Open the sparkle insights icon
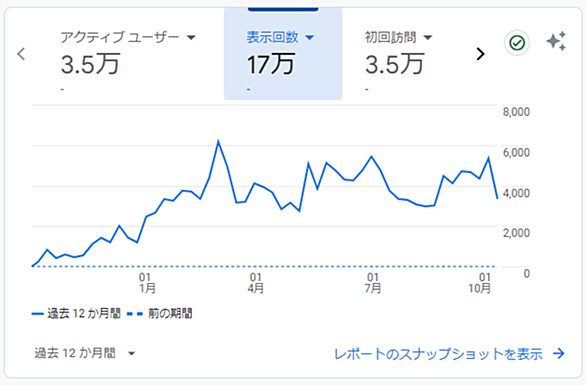Viewport: 586px width, 385px height. point(556,41)
